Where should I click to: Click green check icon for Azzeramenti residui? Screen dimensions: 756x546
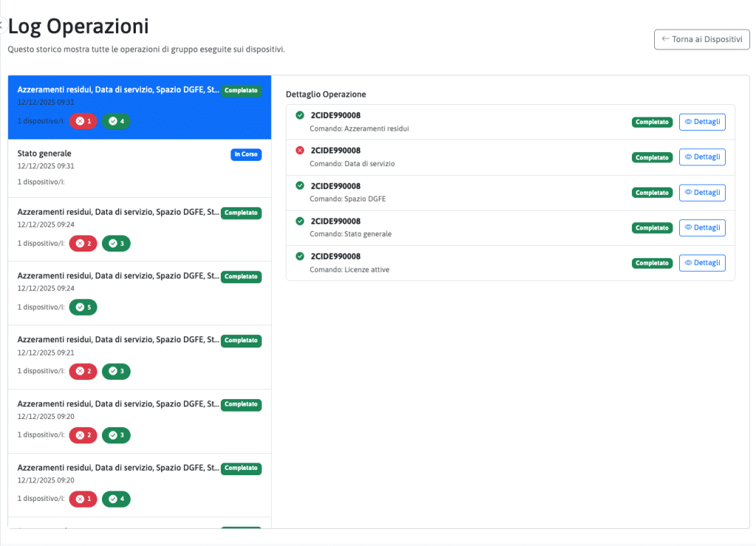(300, 115)
